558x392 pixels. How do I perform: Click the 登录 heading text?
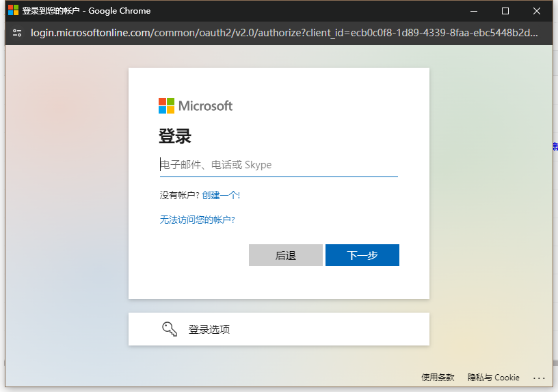tap(175, 136)
